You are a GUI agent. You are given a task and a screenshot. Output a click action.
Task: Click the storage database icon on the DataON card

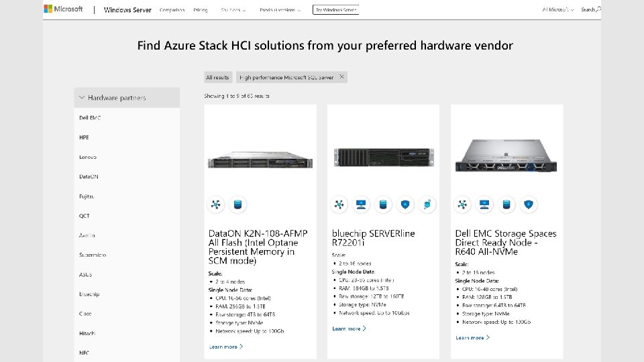click(237, 204)
